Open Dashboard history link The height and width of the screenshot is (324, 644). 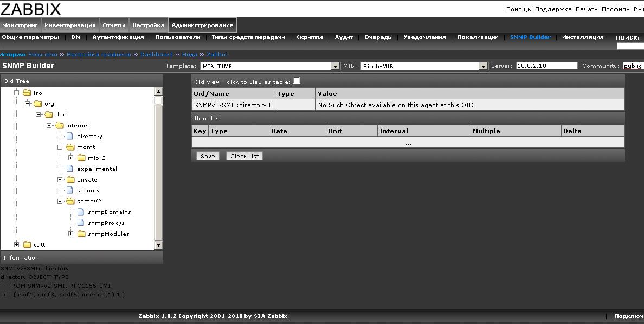click(157, 54)
